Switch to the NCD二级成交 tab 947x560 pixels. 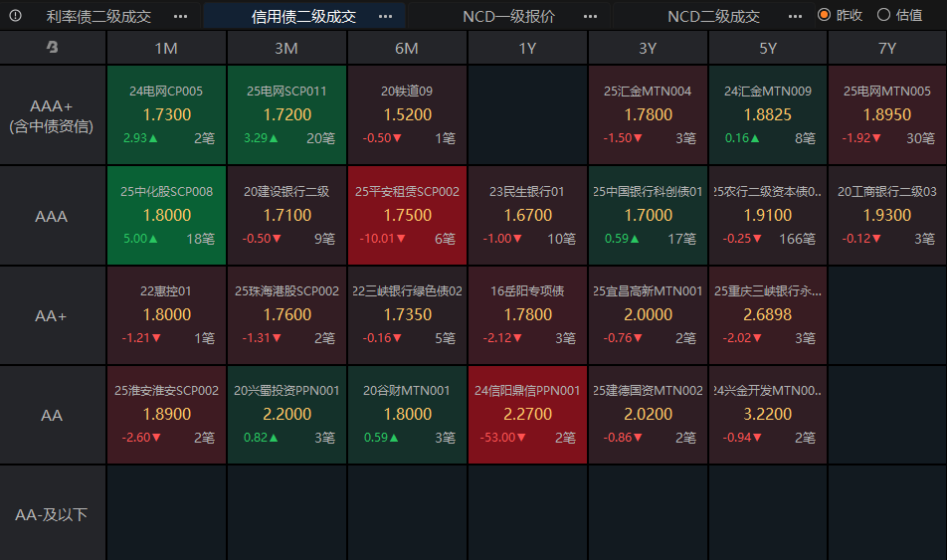coord(714,16)
